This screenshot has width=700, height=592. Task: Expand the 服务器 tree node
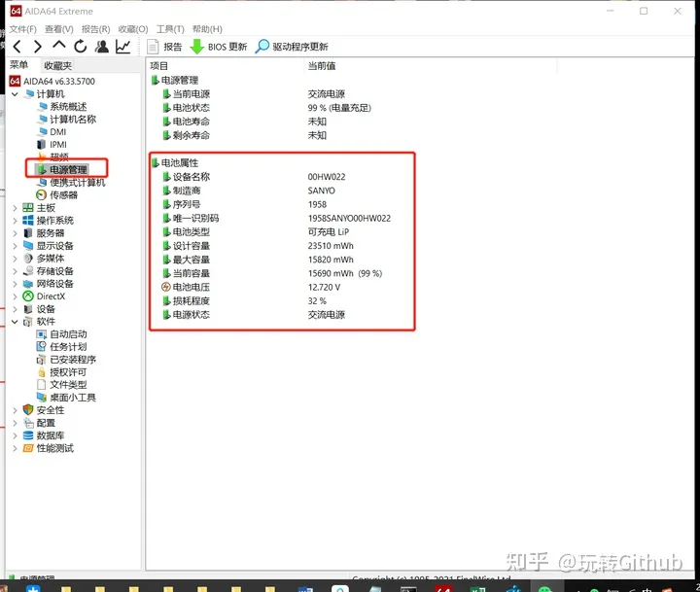(15, 233)
